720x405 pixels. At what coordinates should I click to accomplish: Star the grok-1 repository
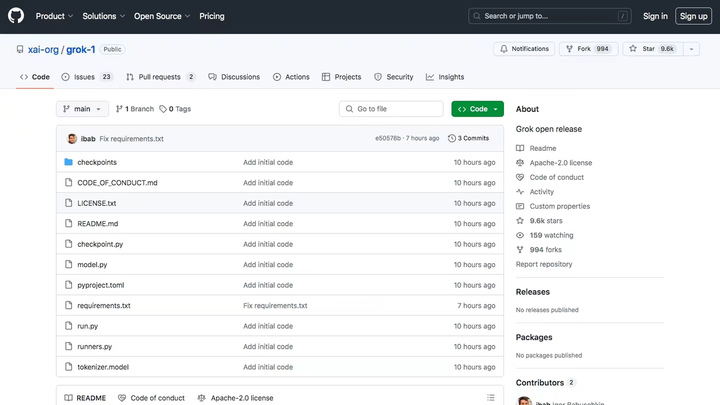pos(652,49)
